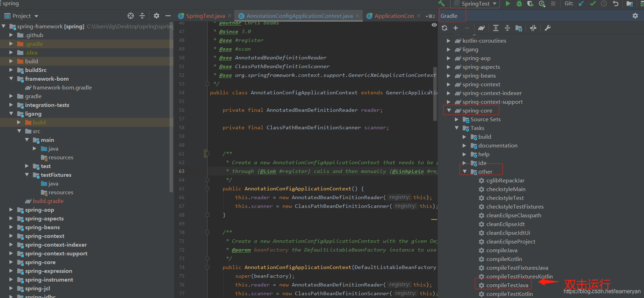Start debugging with the bug icon
Screen dimensions: 644x298
point(519,3)
